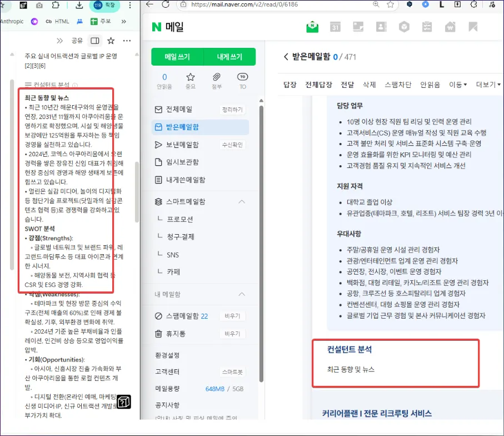Open the house-shaped account book icon

click(x=450, y=27)
